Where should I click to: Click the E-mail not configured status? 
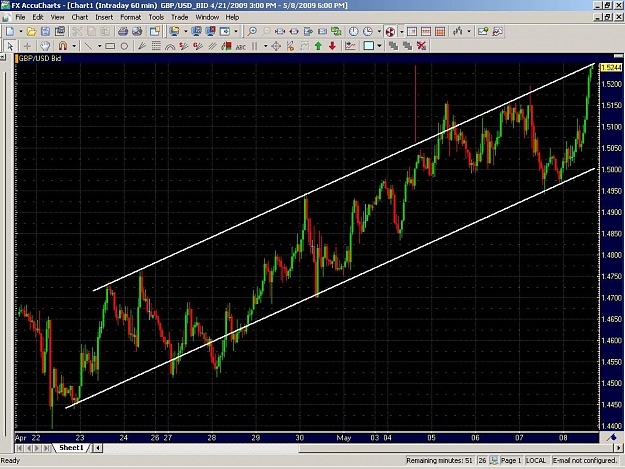[x=585, y=461]
